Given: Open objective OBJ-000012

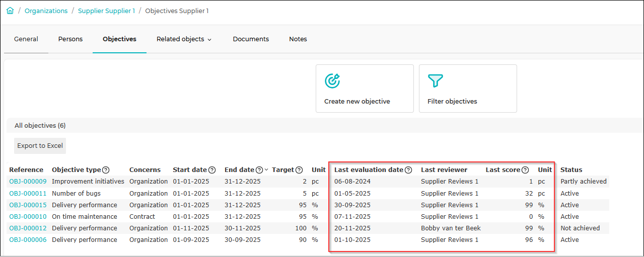Looking at the screenshot, I should [x=28, y=228].
